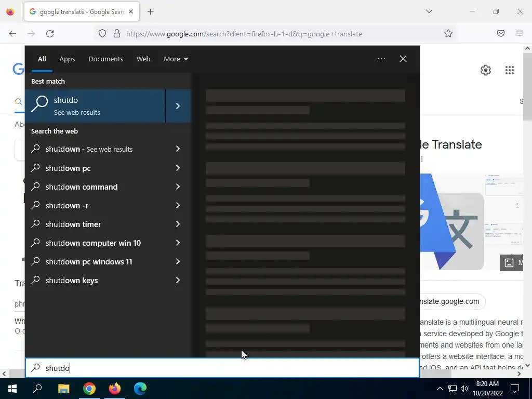Click the shutdown pc suggestion text
Image resolution: width=532 pixels, height=399 pixels.
(x=68, y=168)
